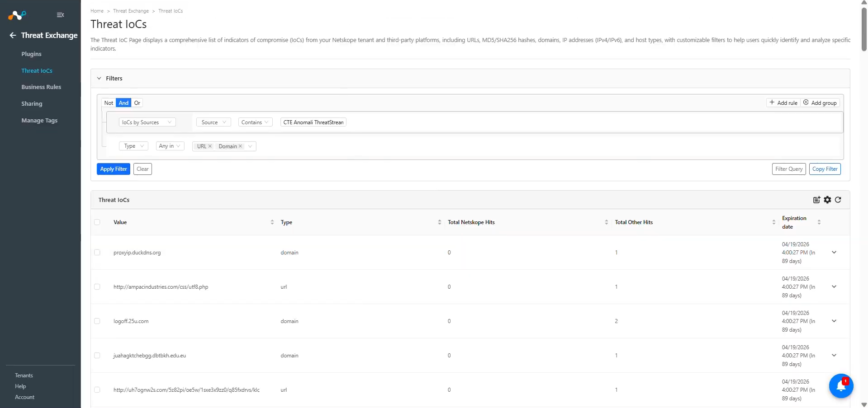Viewport: 868px width, 408px height.
Task: Open export icon in Threat IoCs table header
Action: pos(816,200)
